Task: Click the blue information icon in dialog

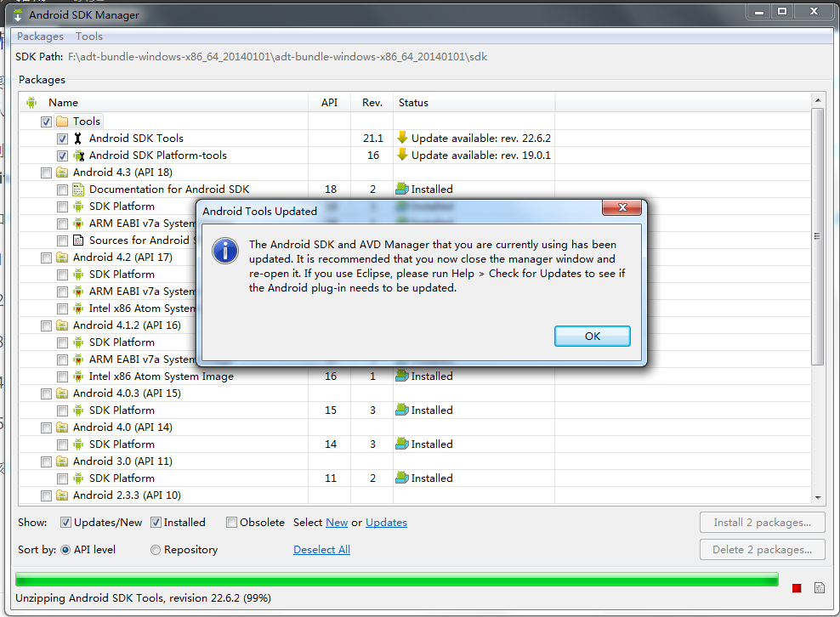Action: 225,251
